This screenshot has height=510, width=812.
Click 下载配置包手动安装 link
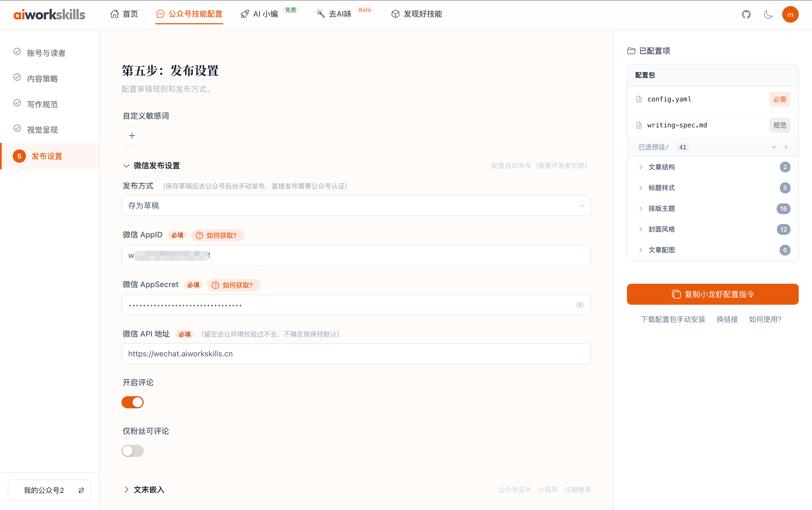pos(673,319)
